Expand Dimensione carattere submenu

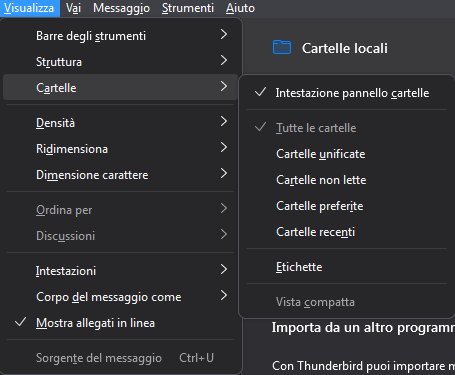click(120, 175)
